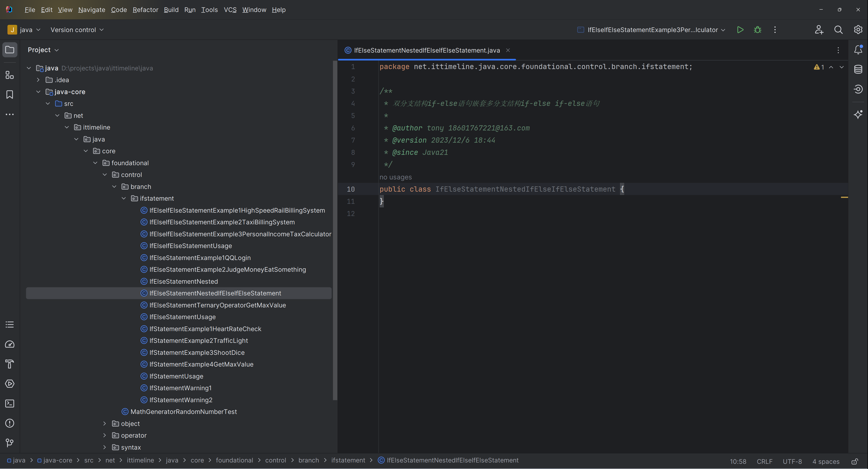868x469 pixels.
Task: Click the yellow warning stripe mark
Action: 845,197
